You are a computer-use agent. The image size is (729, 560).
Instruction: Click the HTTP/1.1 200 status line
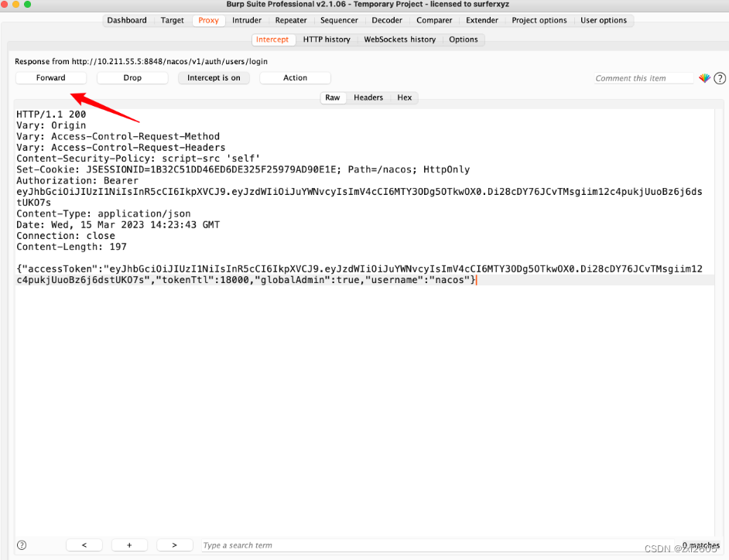(x=51, y=114)
